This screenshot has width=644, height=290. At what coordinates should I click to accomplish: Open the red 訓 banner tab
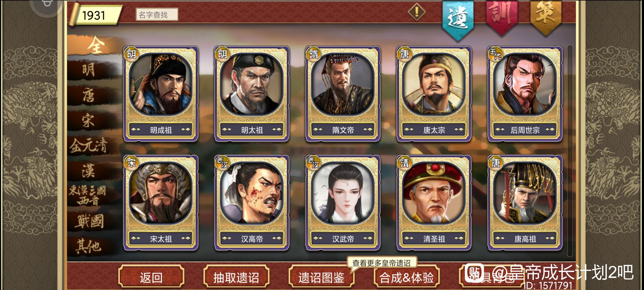(x=502, y=17)
